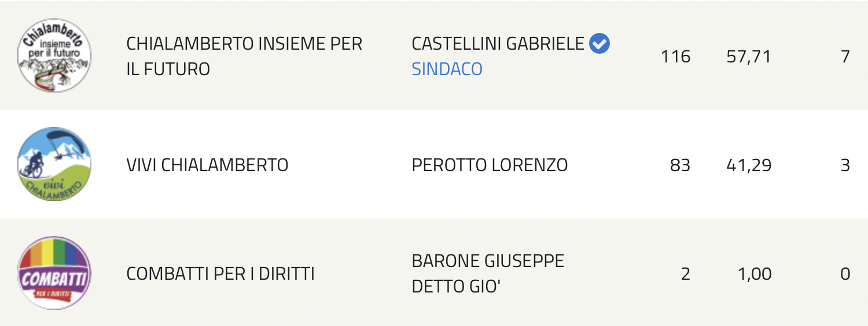Click list name COMBATTI PER I DIRITTI
The height and width of the screenshot is (326, 868).
click(x=220, y=273)
